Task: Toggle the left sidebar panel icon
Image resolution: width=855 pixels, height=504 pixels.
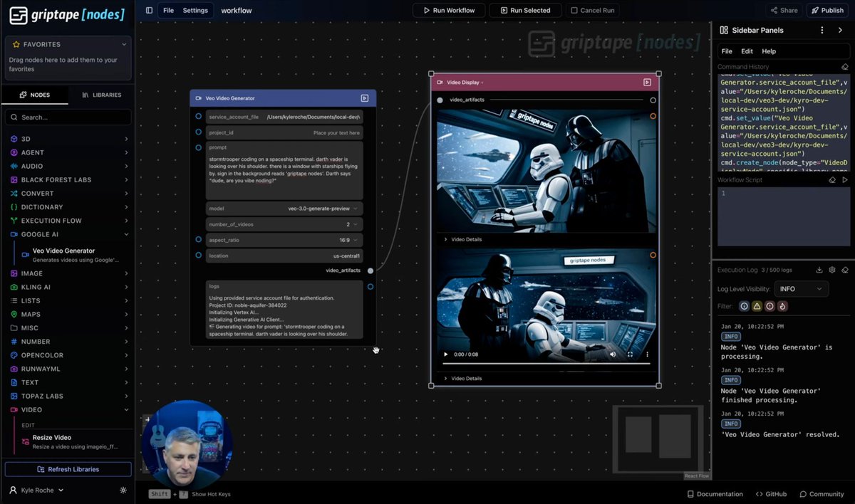Action: [149, 10]
